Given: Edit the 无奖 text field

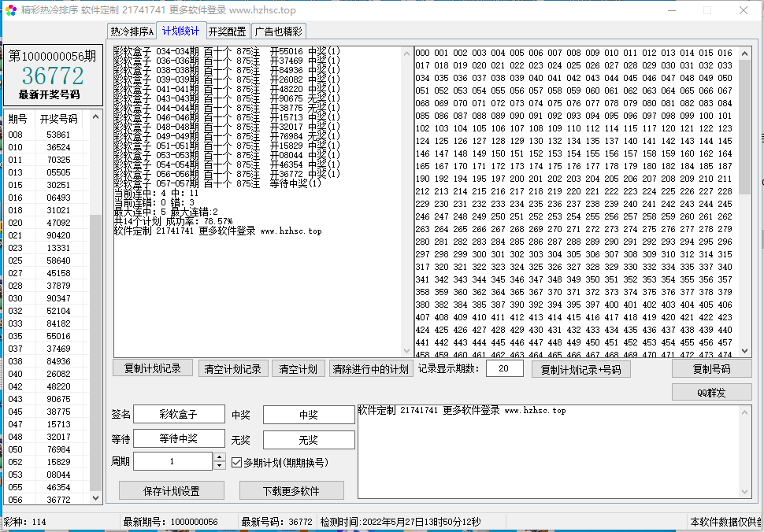Looking at the screenshot, I should tap(309, 439).
